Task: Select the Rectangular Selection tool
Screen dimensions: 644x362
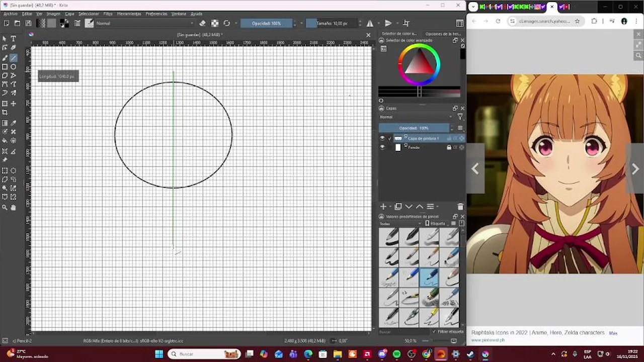Action: point(5,170)
